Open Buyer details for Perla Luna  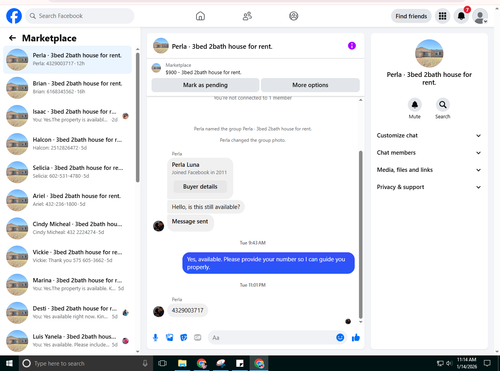pyautogui.click(x=200, y=187)
